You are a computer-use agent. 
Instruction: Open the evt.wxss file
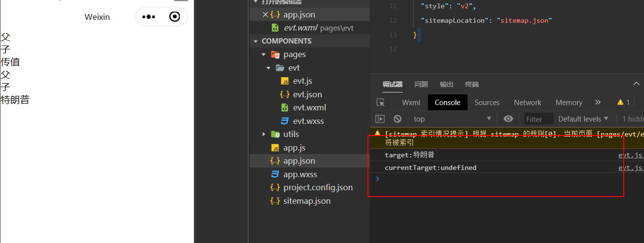[309, 121]
